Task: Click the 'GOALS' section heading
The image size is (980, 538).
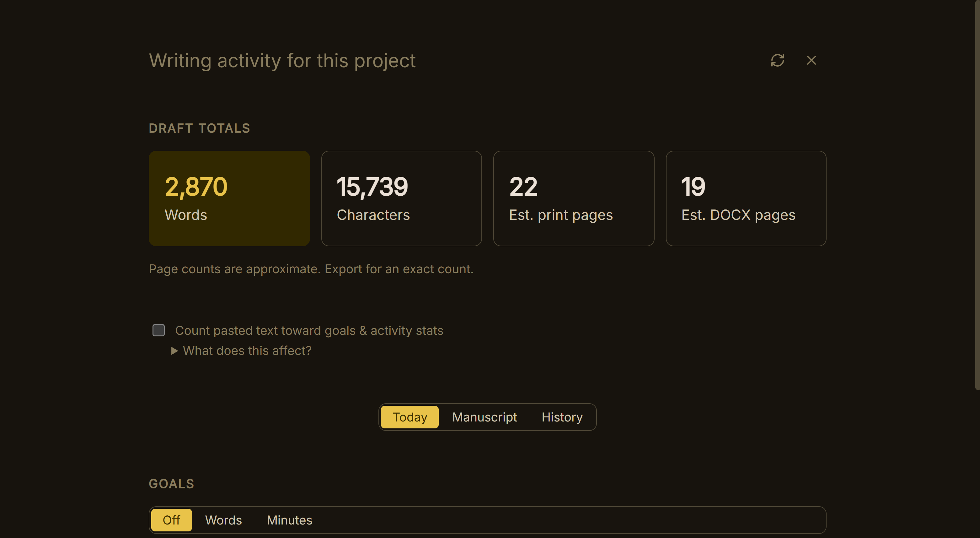Action: (172, 484)
